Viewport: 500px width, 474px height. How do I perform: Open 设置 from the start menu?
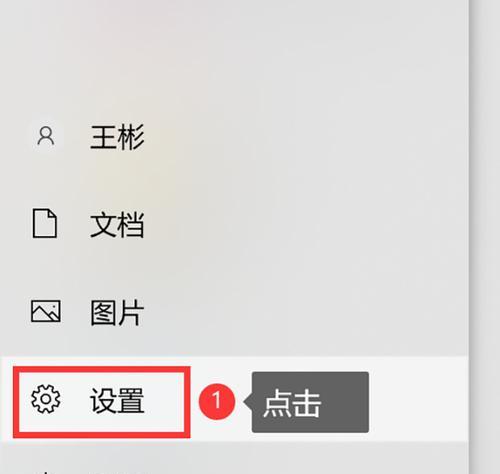117,401
